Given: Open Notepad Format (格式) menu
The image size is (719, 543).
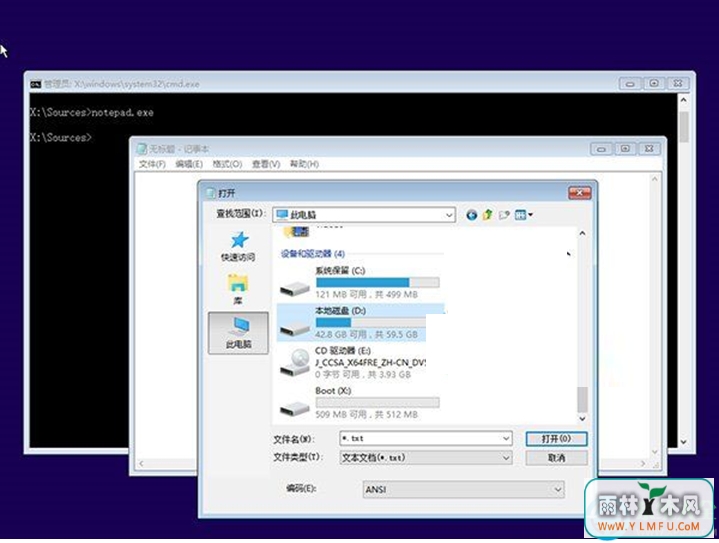Looking at the screenshot, I should 227,164.
